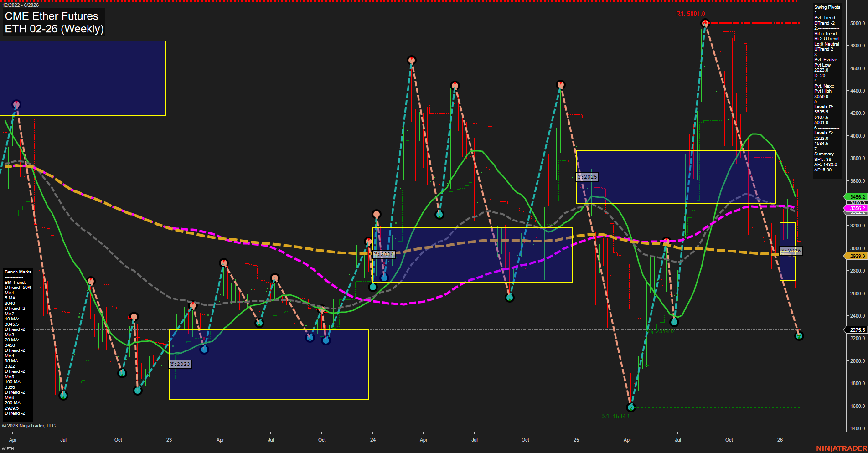Select the Y:2023 annotation label
Viewport: 868px width, 453px height.
[180, 364]
